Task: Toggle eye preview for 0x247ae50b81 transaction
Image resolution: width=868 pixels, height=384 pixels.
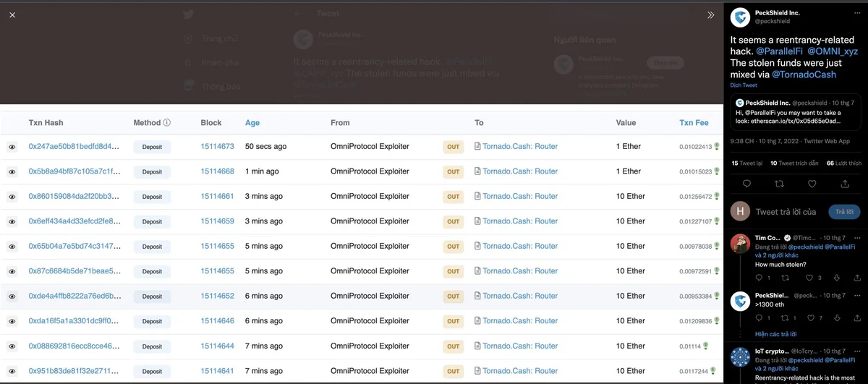Action: (x=12, y=147)
